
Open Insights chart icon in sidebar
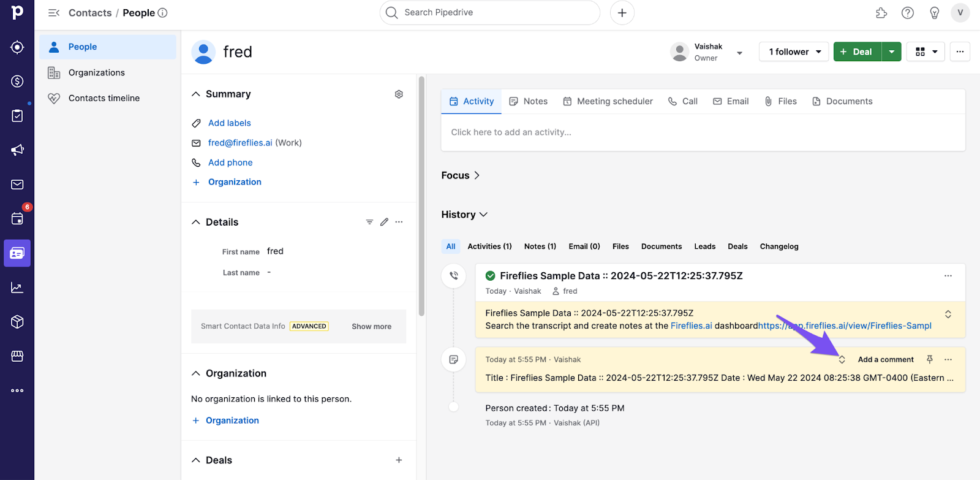[17, 288]
